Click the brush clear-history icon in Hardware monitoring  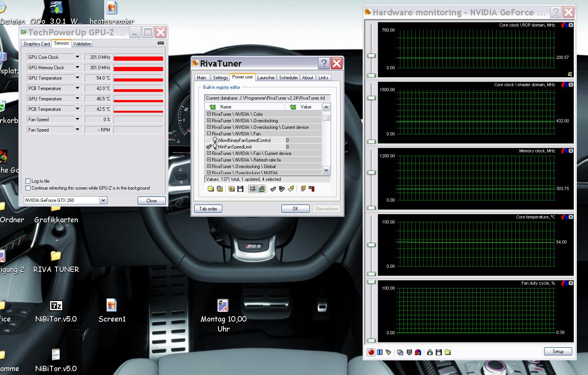388,352
